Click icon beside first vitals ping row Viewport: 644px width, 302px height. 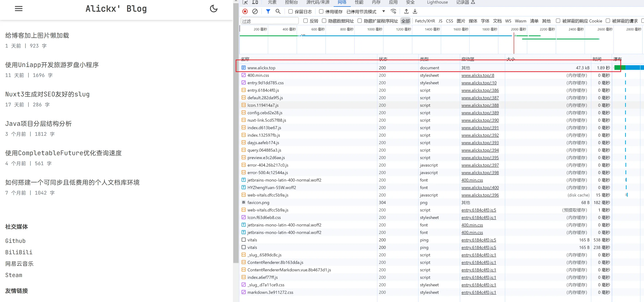point(243,240)
